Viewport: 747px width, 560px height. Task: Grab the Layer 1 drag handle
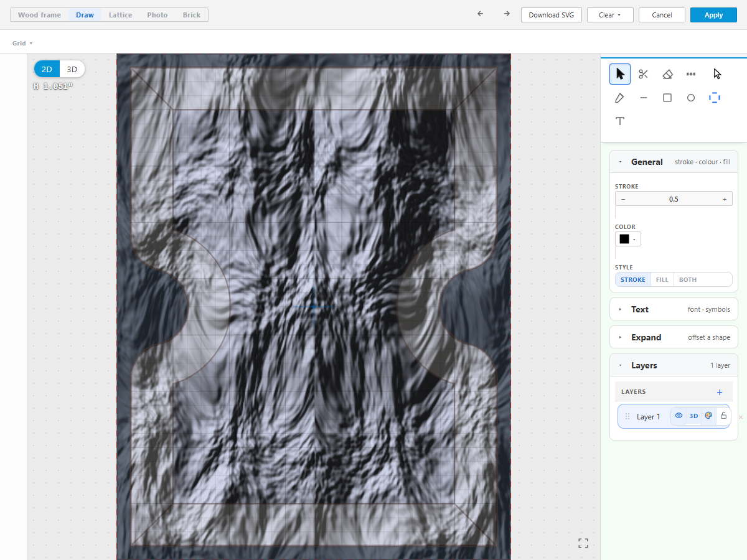pyautogui.click(x=627, y=417)
